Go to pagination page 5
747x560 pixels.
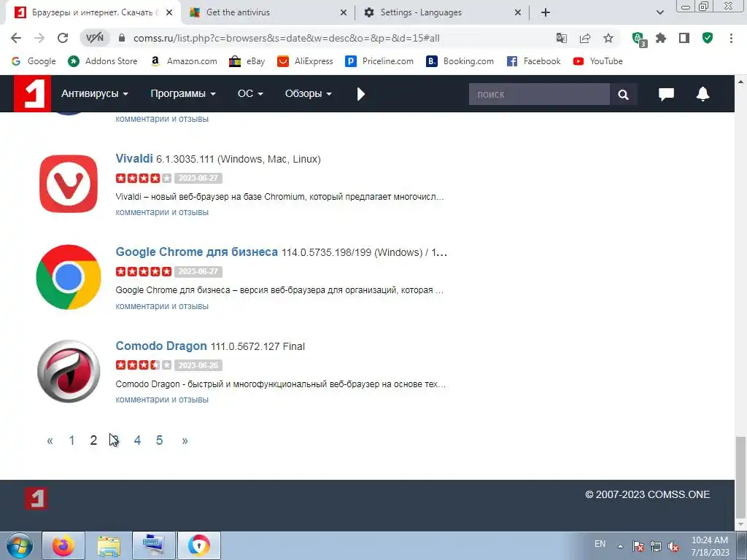tap(159, 440)
